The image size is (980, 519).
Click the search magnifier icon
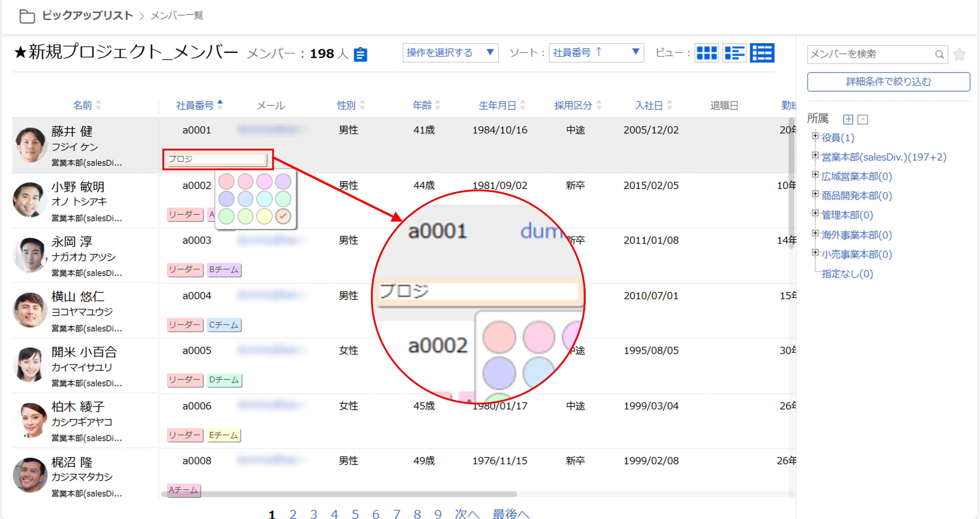click(x=939, y=54)
